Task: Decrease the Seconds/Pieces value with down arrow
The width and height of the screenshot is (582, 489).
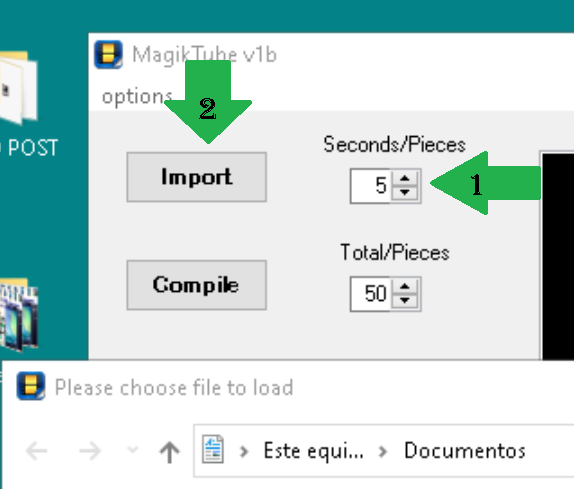Action: pos(405,192)
